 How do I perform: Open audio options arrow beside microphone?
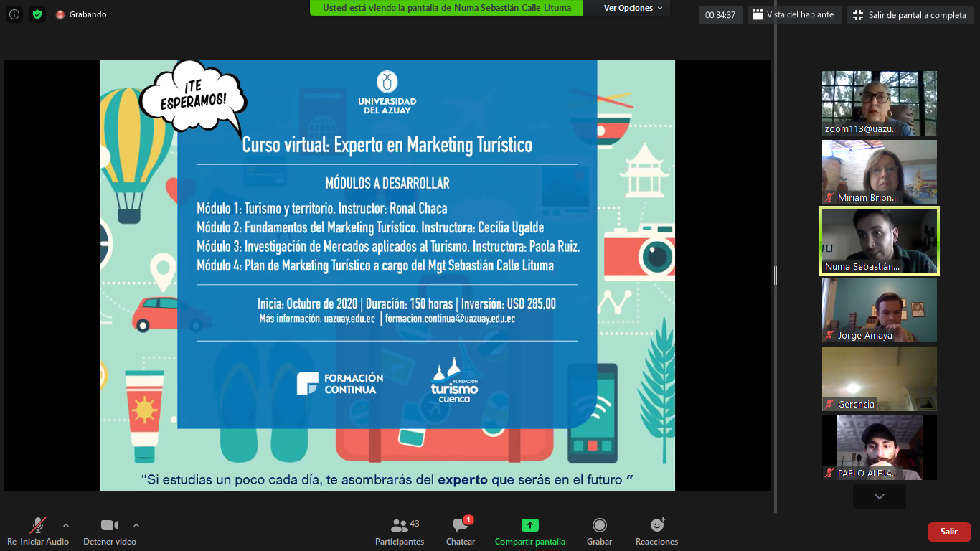(x=66, y=524)
